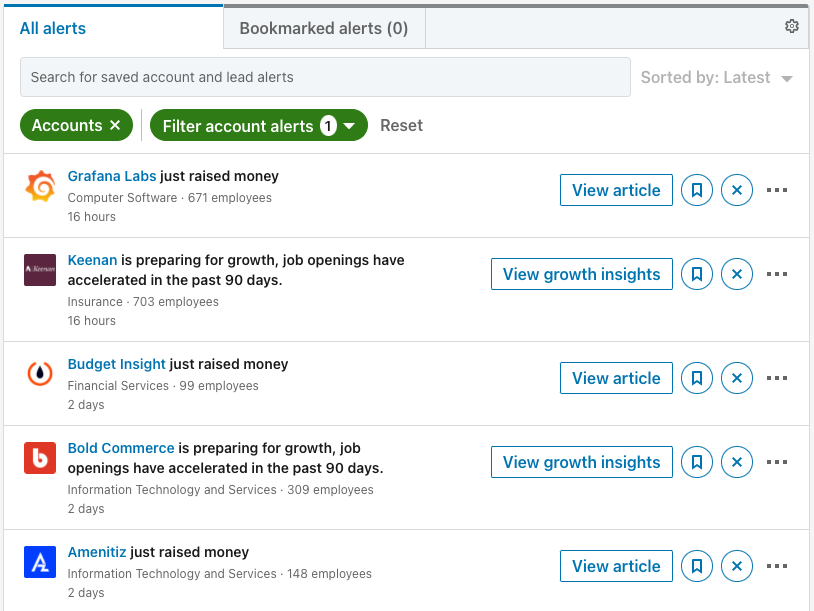Select 'Computer Software · 671 employees' text
The height and width of the screenshot is (611, 814).
tap(169, 198)
